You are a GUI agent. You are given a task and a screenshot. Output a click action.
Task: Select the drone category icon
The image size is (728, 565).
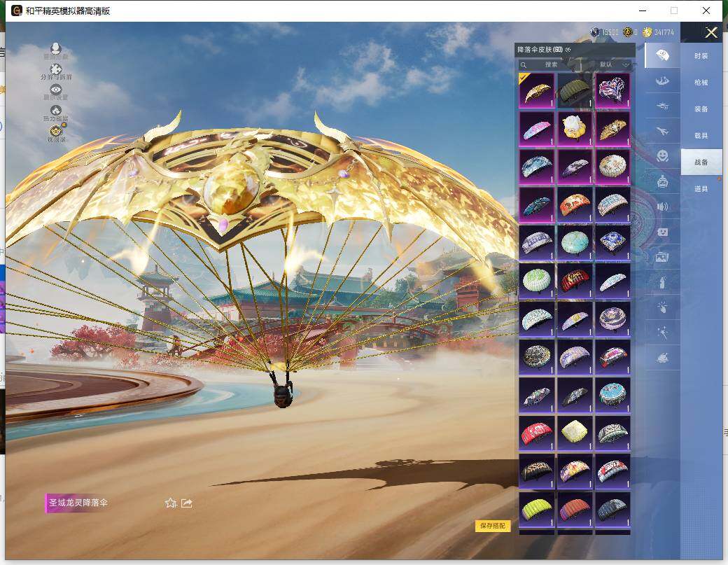point(661,106)
